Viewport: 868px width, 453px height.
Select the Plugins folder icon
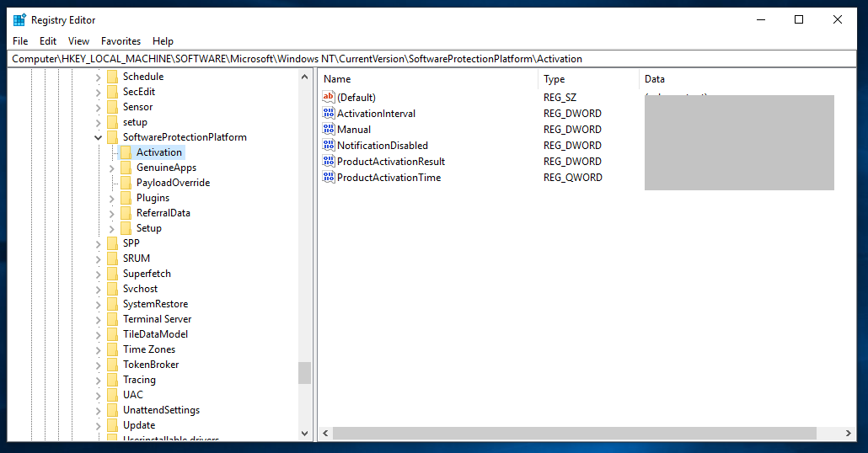[x=126, y=198]
